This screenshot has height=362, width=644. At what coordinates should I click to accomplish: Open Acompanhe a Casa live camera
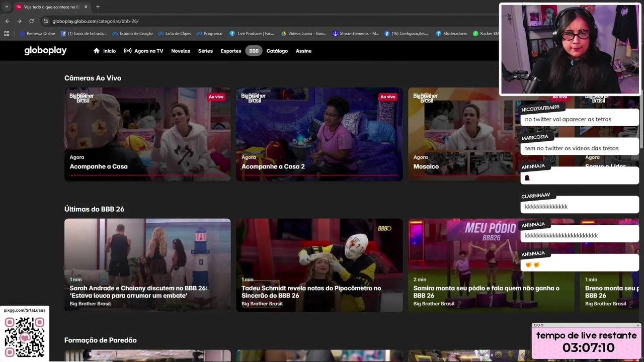point(147,134)
